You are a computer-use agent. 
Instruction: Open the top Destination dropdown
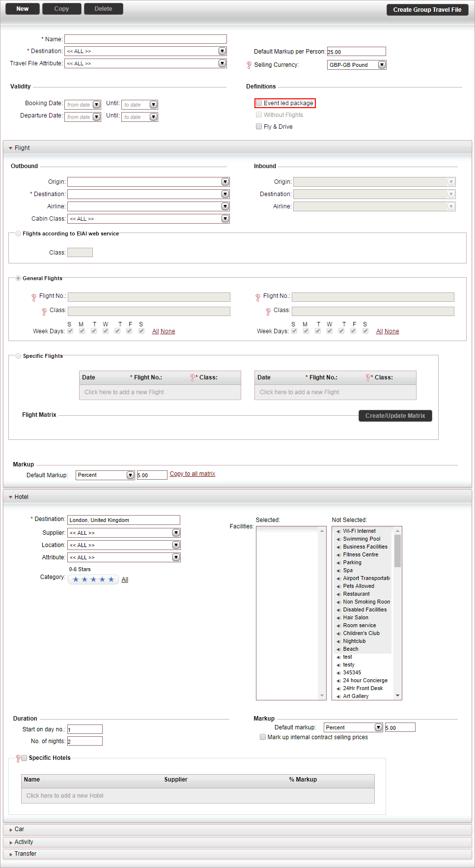click(x=223, y=51)
